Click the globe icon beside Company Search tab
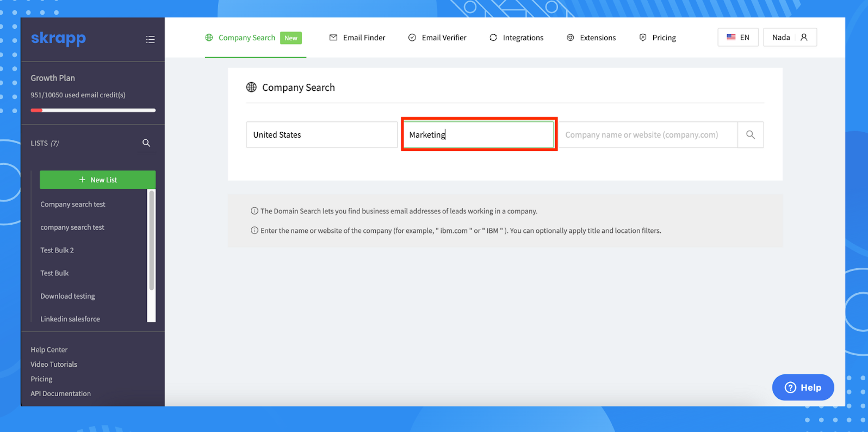The height and width of the screenshot is (432, 868). (x=209, y=38)
